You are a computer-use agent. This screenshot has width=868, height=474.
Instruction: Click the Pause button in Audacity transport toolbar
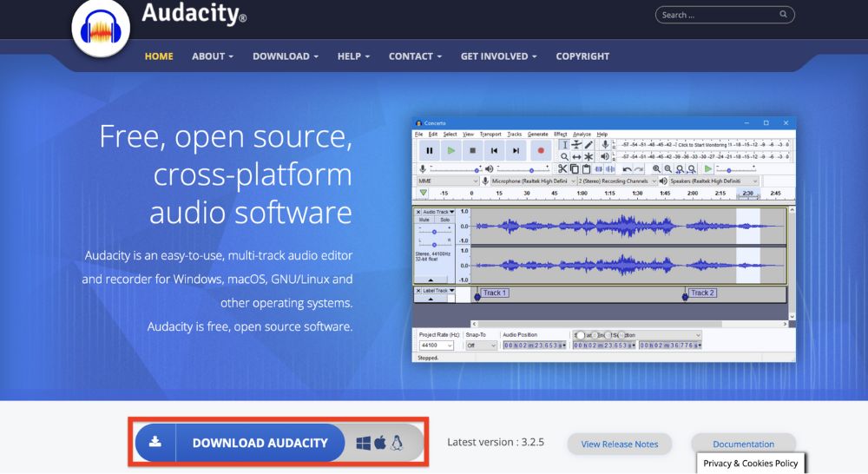point(429,150)
